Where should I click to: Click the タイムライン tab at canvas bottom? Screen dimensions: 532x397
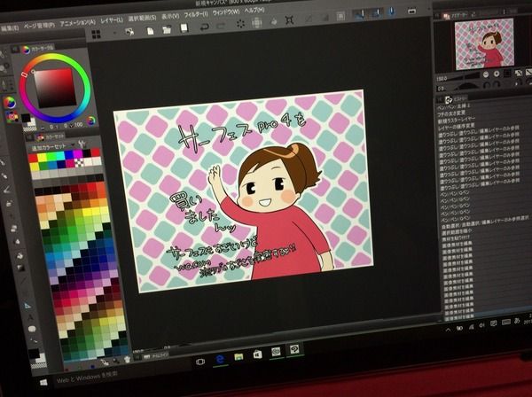tap(156, 356)
